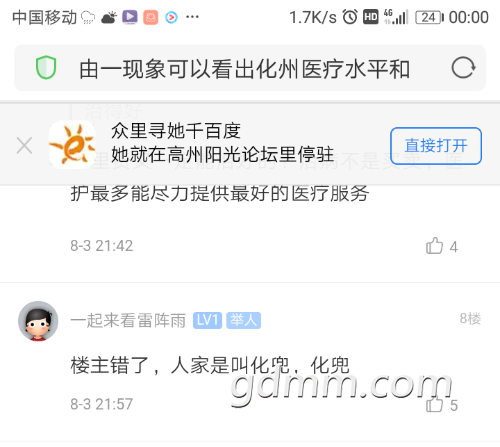Tap the green security shield icon

tap(46, 68)
